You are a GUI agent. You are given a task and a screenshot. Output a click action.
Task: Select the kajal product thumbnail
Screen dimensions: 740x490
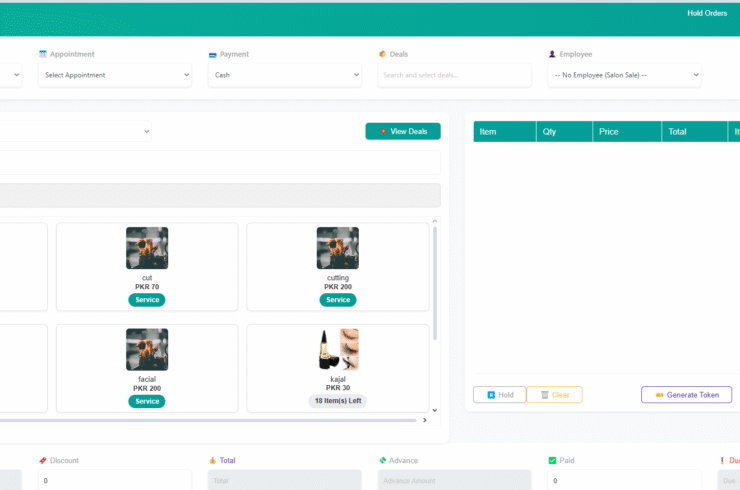click(x=337, y=349)
